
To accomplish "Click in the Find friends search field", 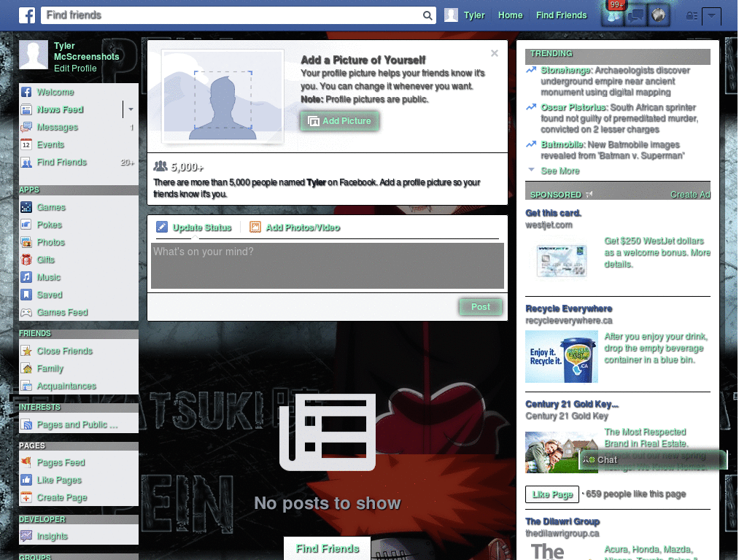I will (x=231, y=15).
